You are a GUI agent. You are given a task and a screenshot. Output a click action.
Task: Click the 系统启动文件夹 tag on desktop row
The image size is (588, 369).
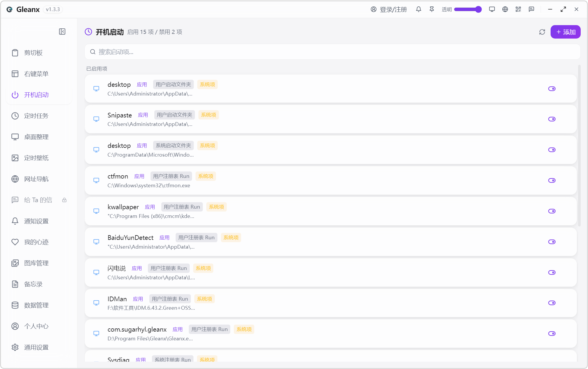(x=173, y=145)
